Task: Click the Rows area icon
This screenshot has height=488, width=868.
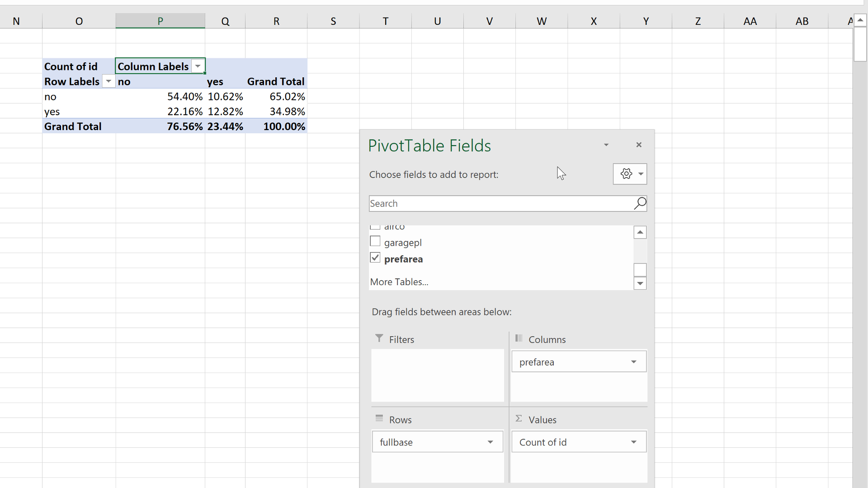Action: 379,418
